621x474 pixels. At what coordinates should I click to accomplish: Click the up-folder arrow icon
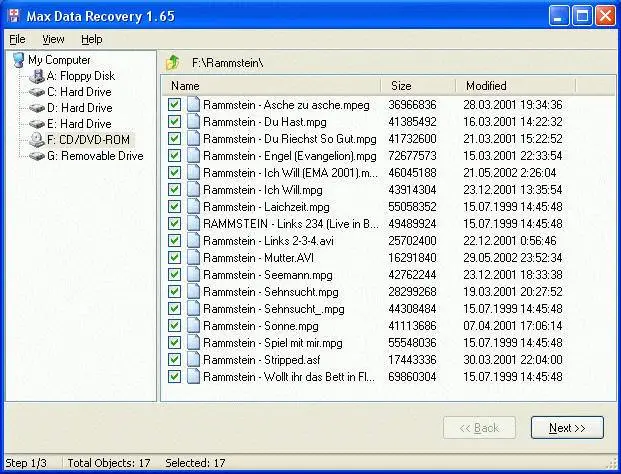coord(173,63)
